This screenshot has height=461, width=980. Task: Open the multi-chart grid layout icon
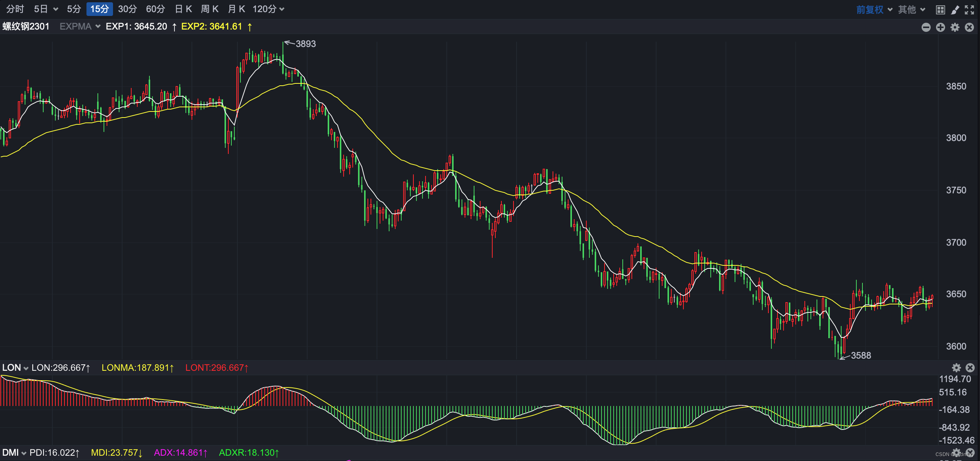tap(940, 9)
